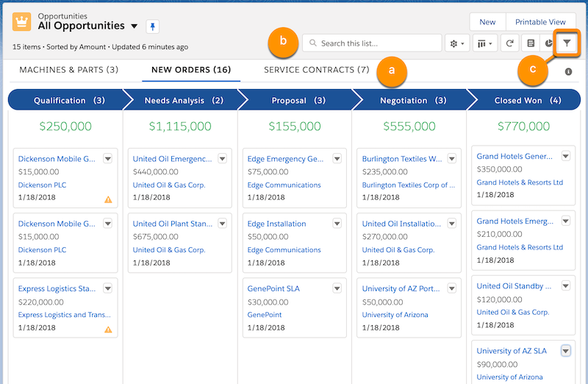Open list view controls gear dropdown

457,43
